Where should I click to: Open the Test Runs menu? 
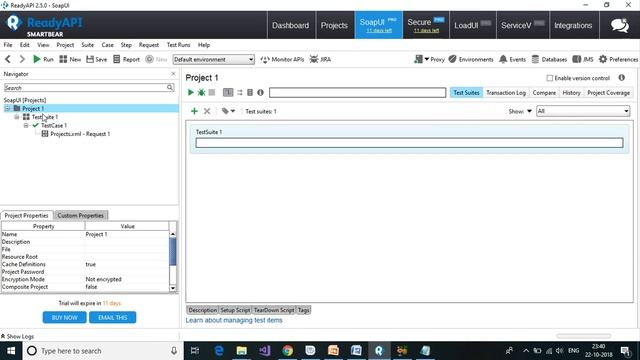point(178,45)
